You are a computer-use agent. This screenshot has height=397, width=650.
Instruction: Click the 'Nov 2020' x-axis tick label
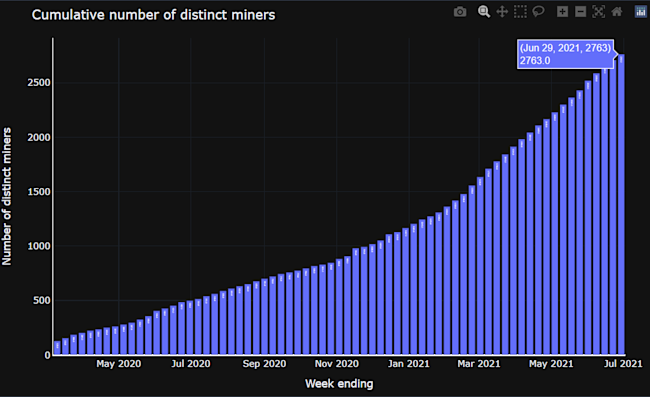pyautogui.click(x=337, y=364)
